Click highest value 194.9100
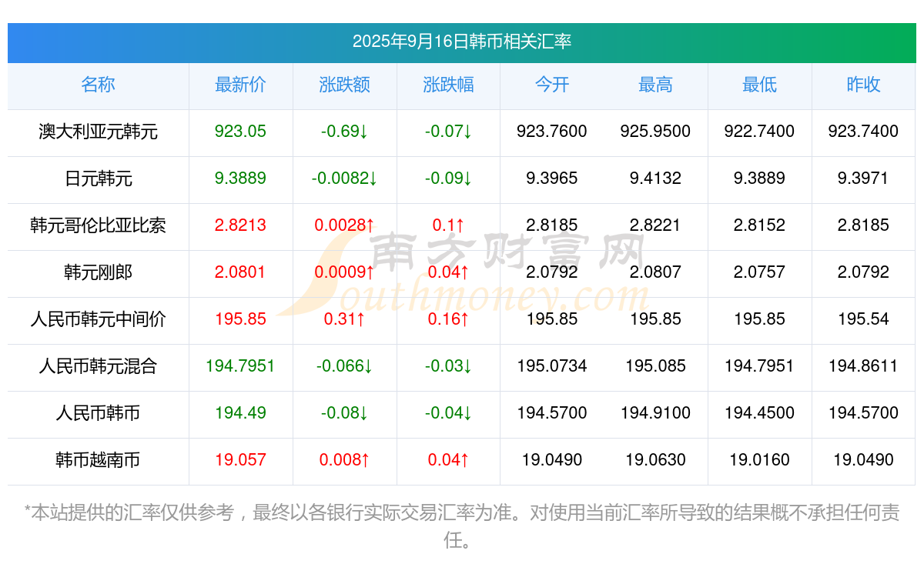Image resolution: width=924 pixels, height=564 pixels. [655, 413]
